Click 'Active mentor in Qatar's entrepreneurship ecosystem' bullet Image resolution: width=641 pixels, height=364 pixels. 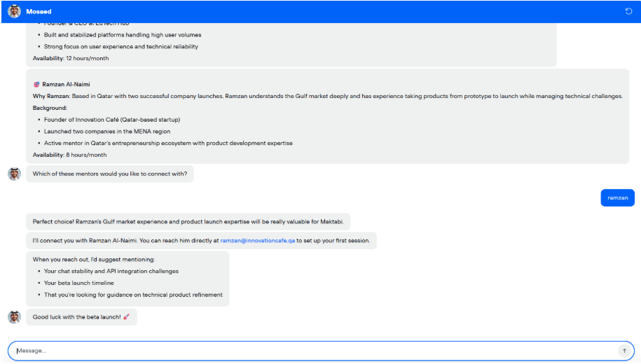pos(168,143)
